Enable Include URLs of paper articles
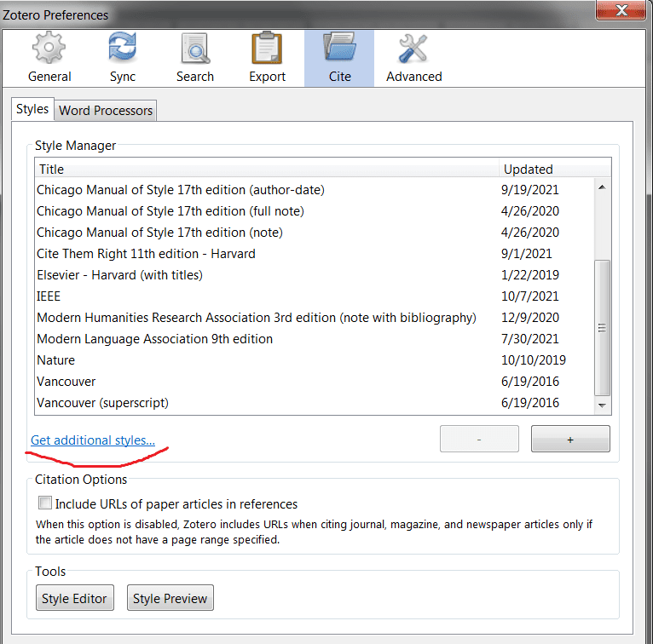 (45, 503)
